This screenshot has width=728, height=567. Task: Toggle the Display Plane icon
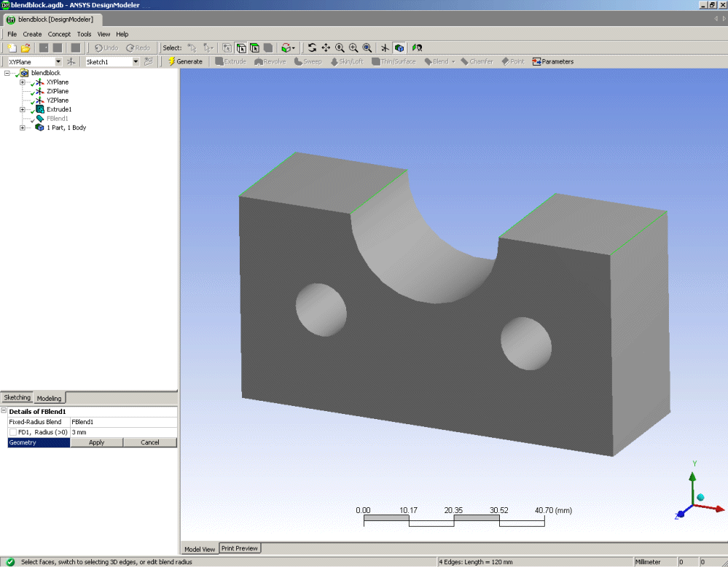[x=385, y=47]
